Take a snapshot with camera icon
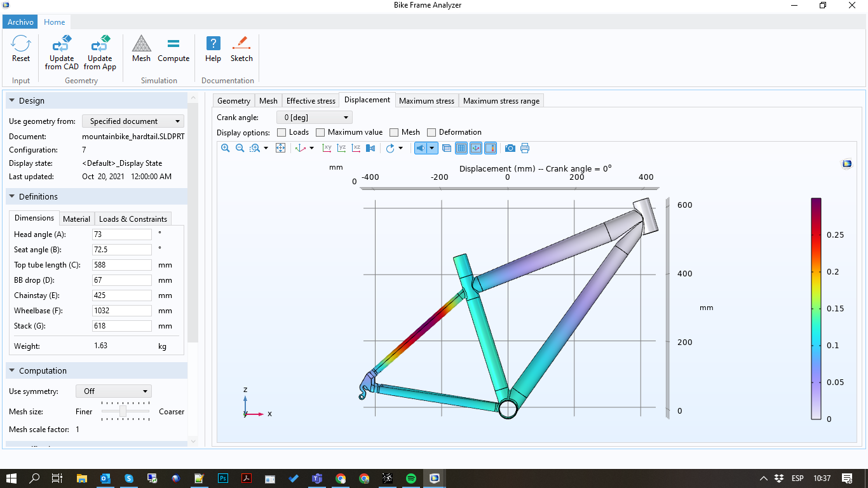This screenshot has width=868, height=488. 510,148
